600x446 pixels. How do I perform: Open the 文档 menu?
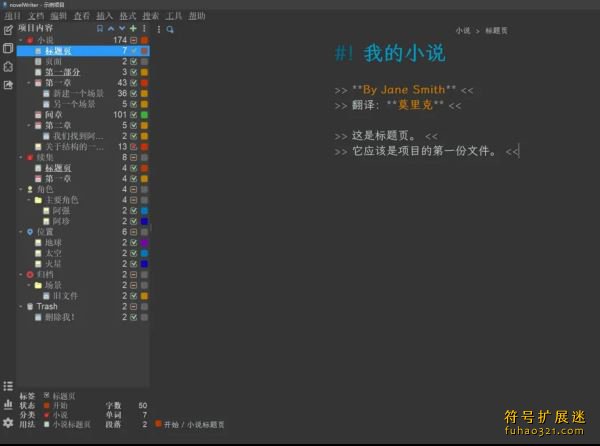(36, 16)
